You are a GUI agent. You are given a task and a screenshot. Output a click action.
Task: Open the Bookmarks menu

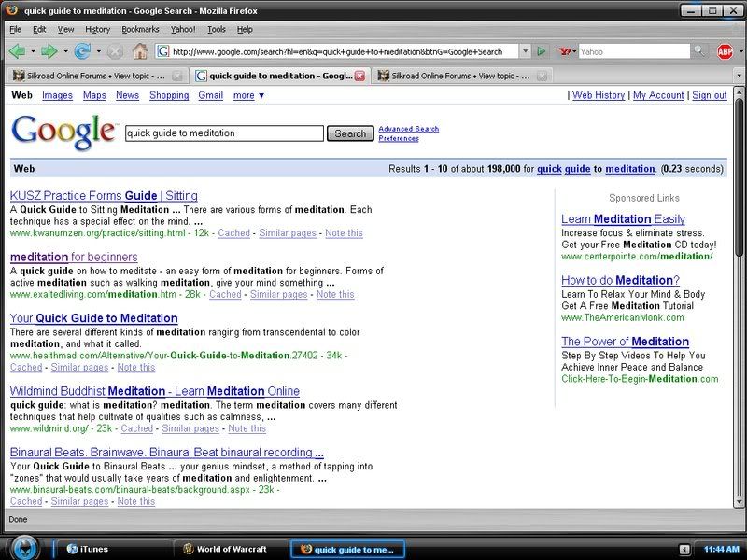[x=140, y=29]
